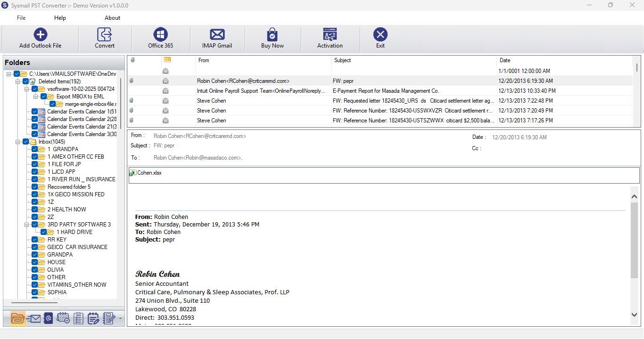Screen dimensions: 644x339
Task: Select the VITAMINS_OTHER NOW folder
Action: [x=77, y=285]
